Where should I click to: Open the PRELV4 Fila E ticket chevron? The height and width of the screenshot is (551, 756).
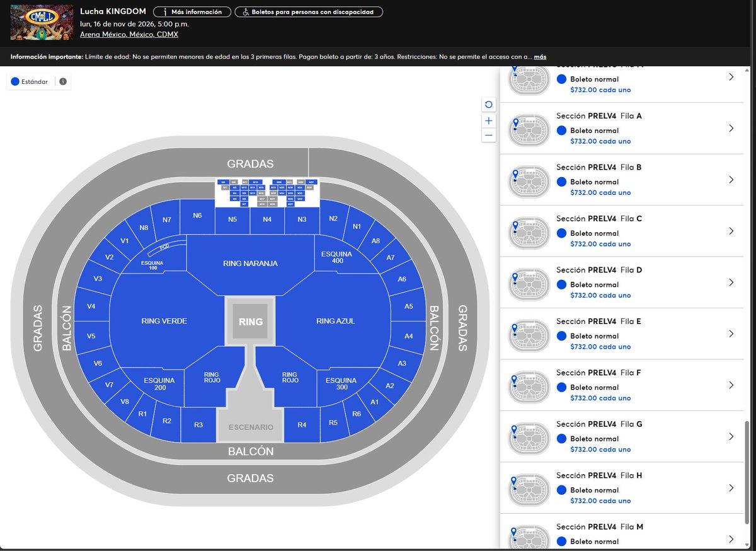(x=731, y=333)
